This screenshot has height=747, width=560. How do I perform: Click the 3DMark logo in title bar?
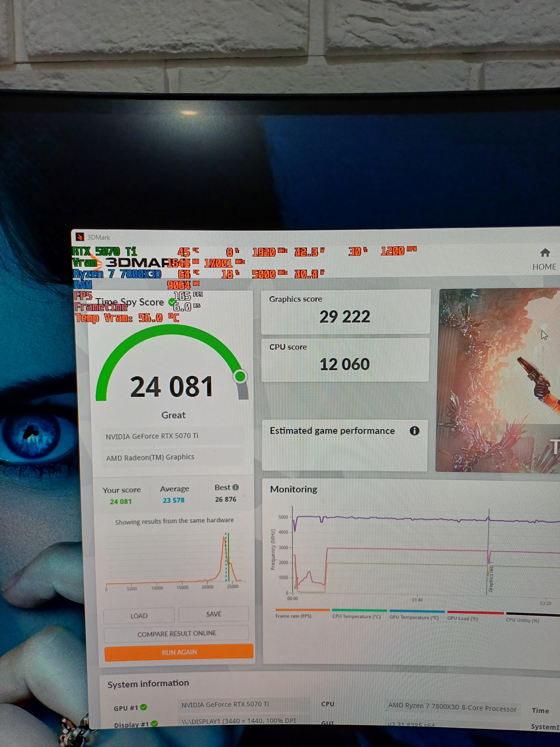point(80,237)
